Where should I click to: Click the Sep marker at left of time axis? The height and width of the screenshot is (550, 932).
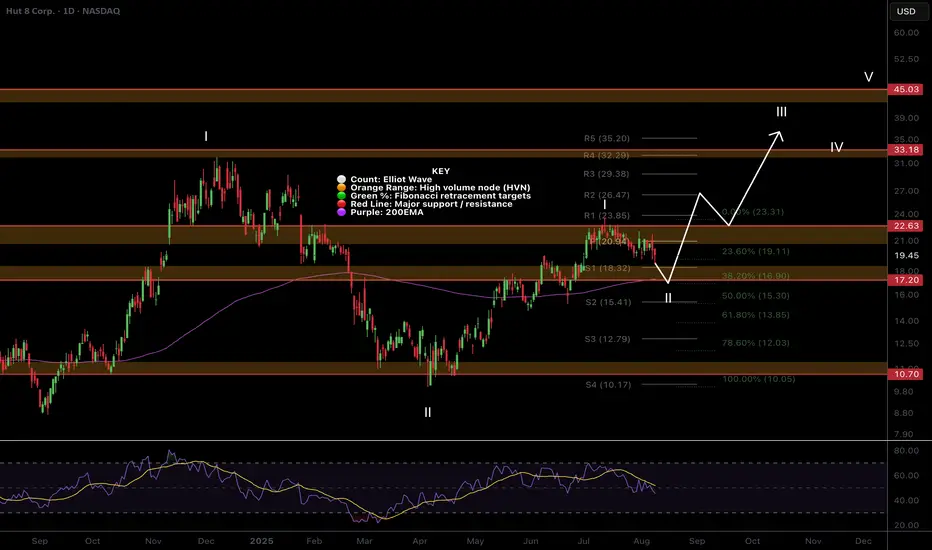tap(39, 541)
